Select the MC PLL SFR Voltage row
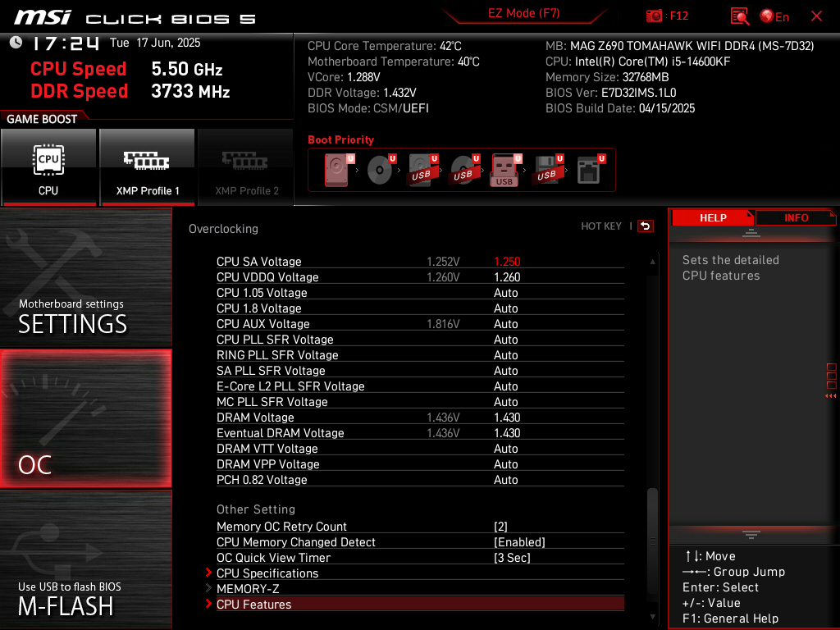The image size is (840, 630). (x=420, y=401)
